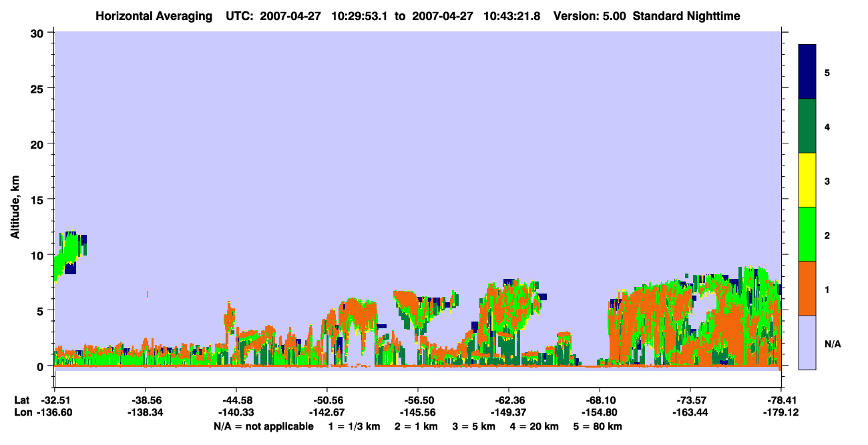
Task: Click the latitude value -50.56
Action: pyautogui.click(x=327, y=400)
